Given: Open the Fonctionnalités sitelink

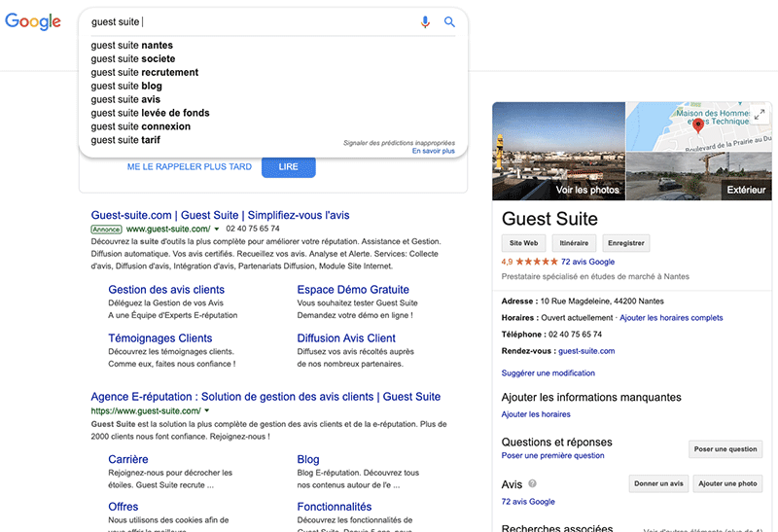Looking at the screenshot, I should [335, 507].
